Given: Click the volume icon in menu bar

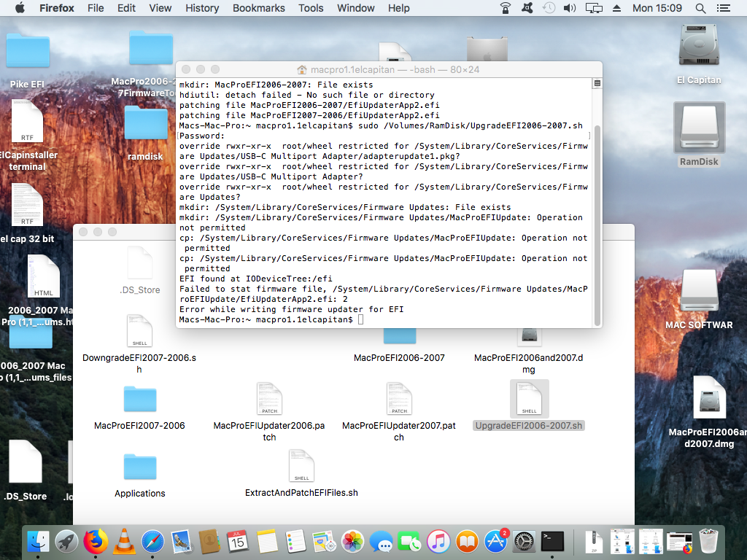Looking at the screenshot, I should point(570,8).
